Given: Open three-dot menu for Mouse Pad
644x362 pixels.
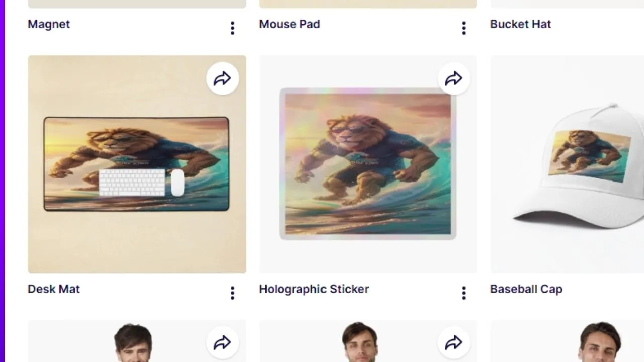Looking at the screenshot, I should click(464, 28).
